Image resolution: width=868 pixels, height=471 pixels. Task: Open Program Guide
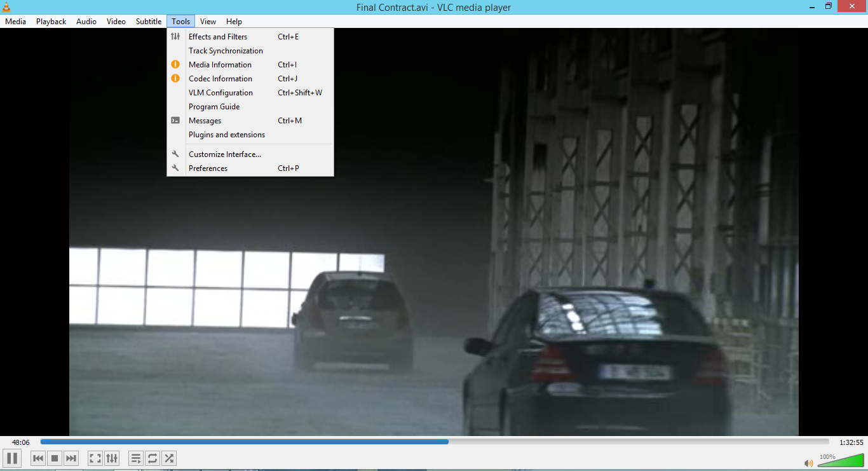point(250,107)
